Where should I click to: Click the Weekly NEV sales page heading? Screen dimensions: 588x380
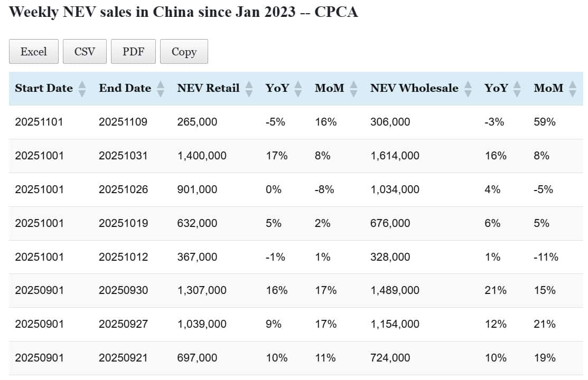(183, 12)
